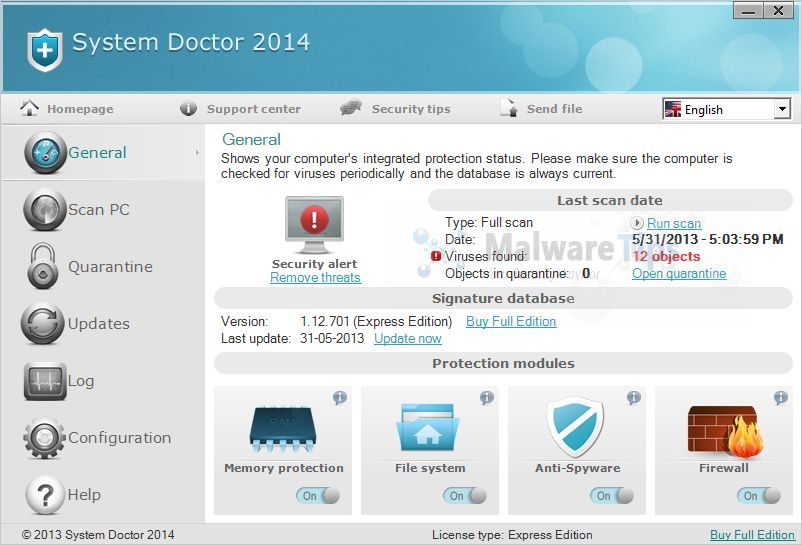Select the Updates sidebar section
The width and height of the screenshot is (802, 545).
point(102,324)
